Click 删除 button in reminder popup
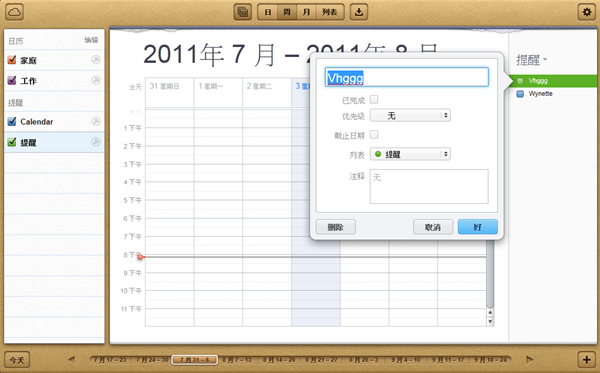 (336, 227)
